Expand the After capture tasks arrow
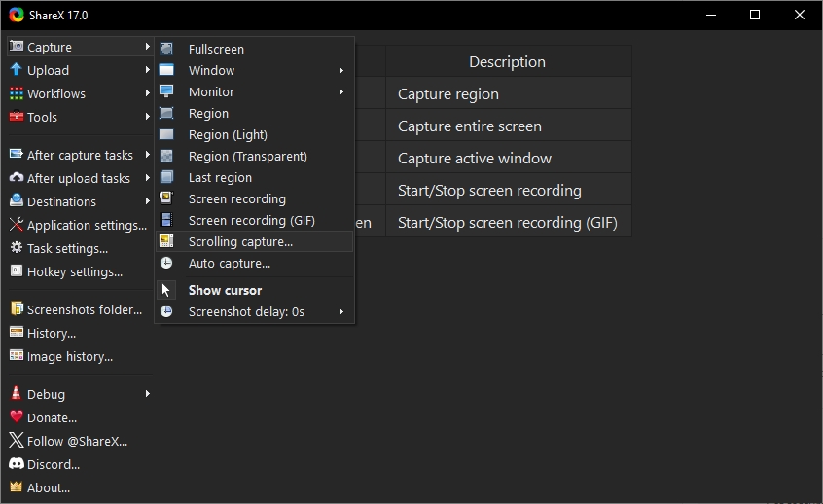Screen dimensions: 823x504 tap(148, 155)
